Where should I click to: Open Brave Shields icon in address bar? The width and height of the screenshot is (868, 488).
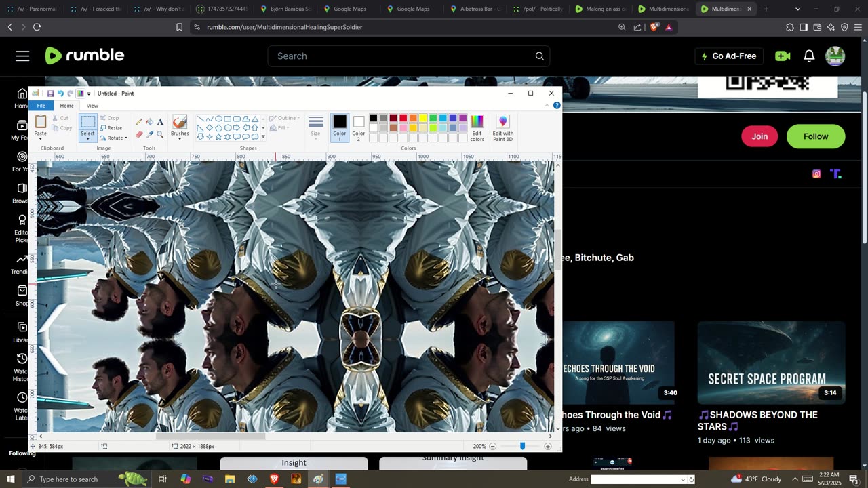point(654,27)
